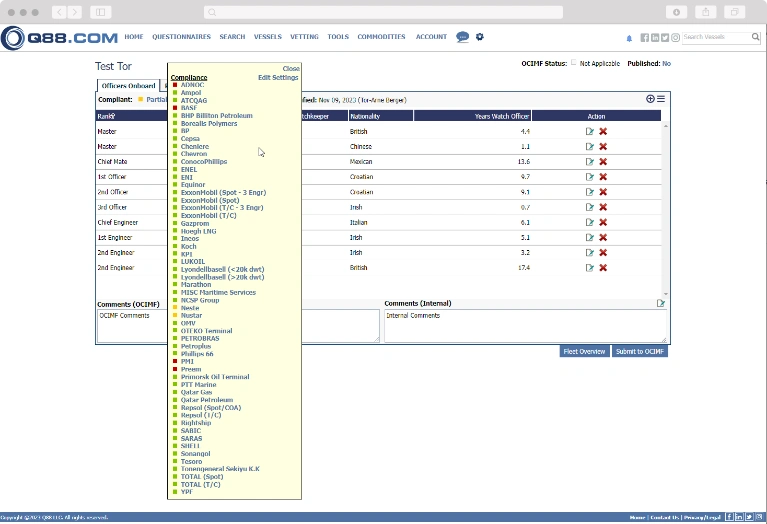Open settings gear icon in navbar
The height and width of the screenshot is (524, 767).
coord(480,37)
